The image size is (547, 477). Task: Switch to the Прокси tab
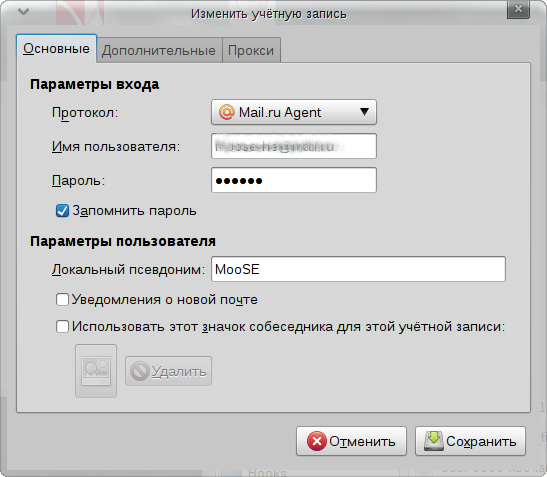[251, 50]
